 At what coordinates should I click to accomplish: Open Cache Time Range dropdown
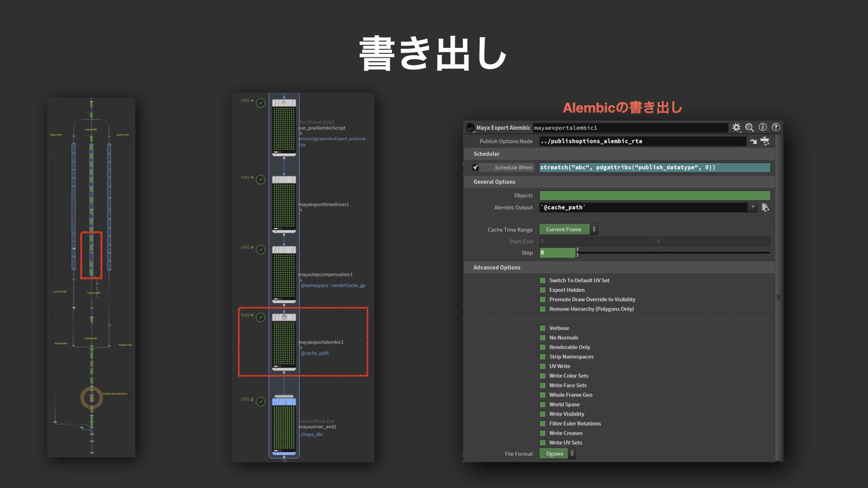tap(568, 230)
